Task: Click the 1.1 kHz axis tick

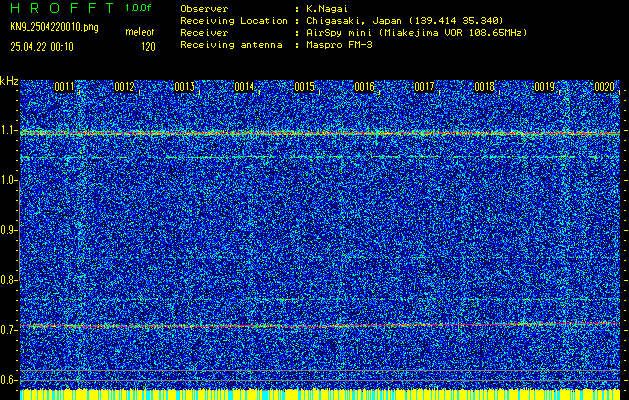Action: (x=8, y=131)
